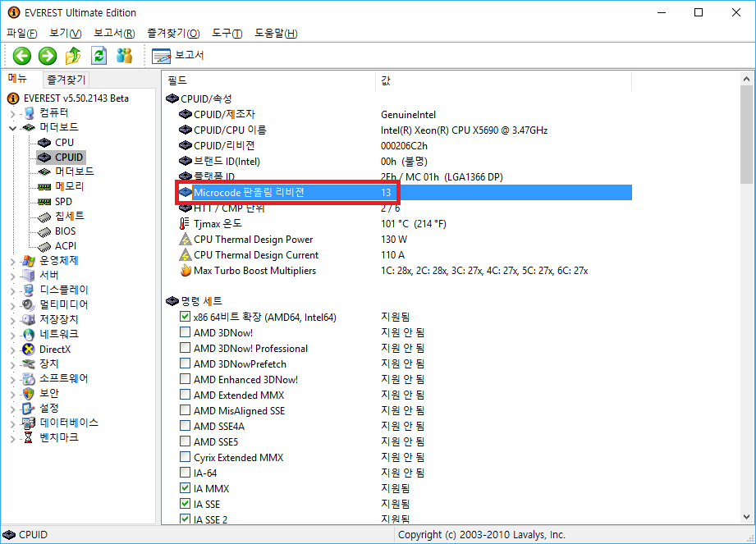Image resolution: width=756 pixels, height=544 pixels.
Task: Click the people icon in the toolbar
Action: pos(125,56)
